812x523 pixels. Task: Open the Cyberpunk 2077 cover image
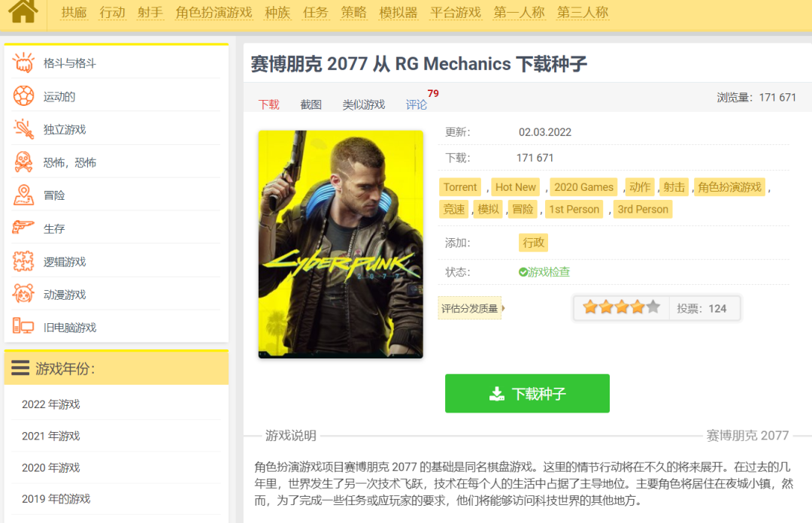point(341,244)
